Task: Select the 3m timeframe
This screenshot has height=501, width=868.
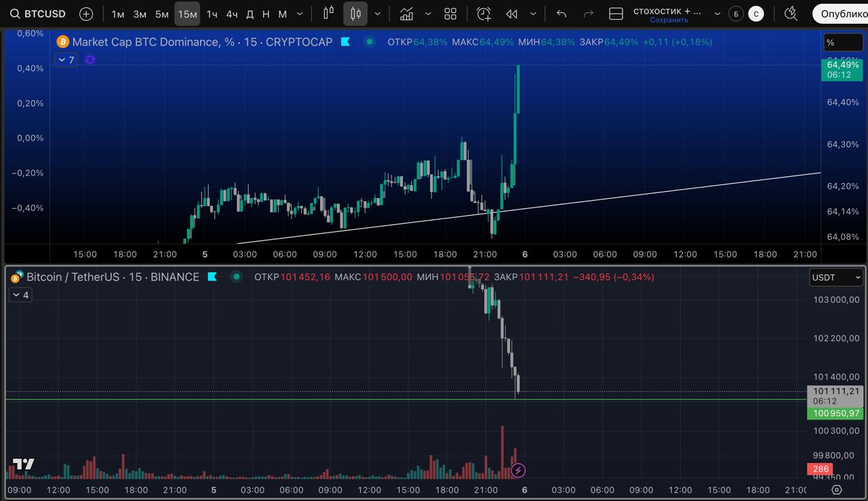Action: (x=140, y=14)
